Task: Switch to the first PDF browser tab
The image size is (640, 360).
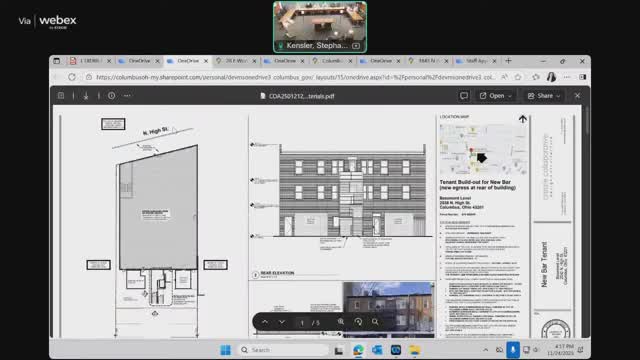Action: [x=91, y=61]
